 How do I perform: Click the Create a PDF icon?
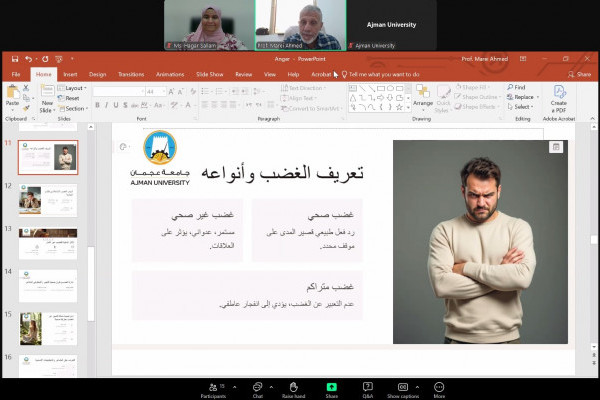click(558, 96)
